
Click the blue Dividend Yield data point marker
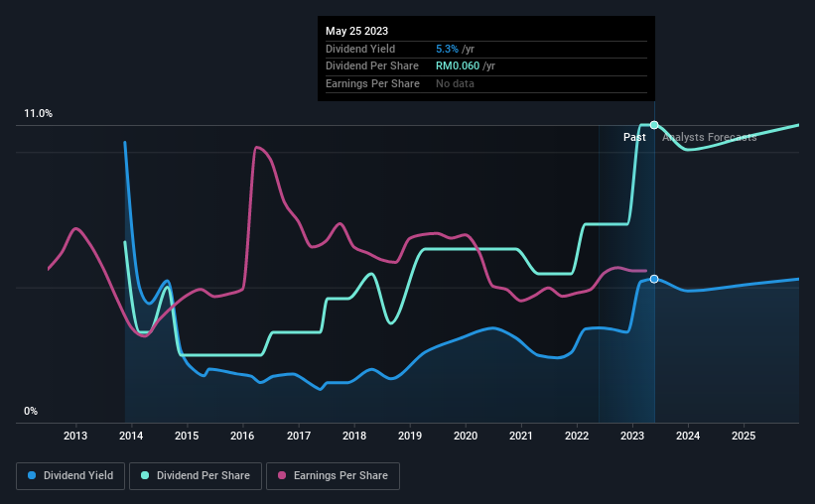pyautogui.click(x=654, y=279)
